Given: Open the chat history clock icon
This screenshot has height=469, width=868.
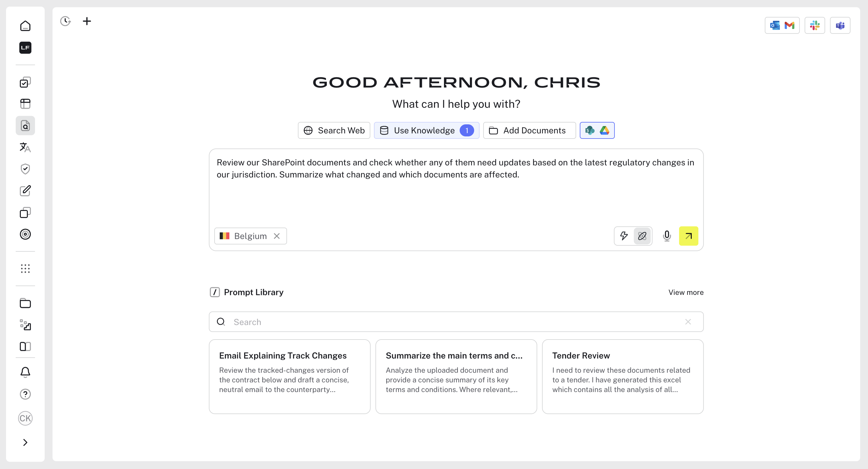Looking at the screenshot, I should coord(65,21).
